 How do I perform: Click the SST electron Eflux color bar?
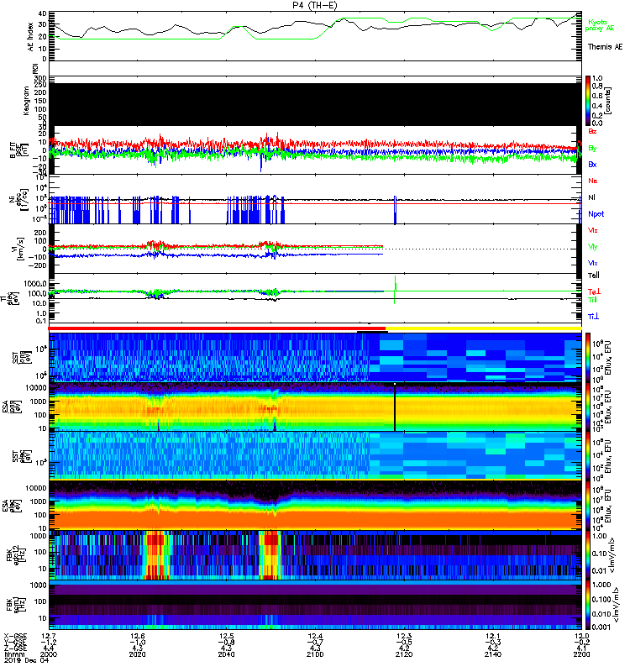(x=588, y=455)
